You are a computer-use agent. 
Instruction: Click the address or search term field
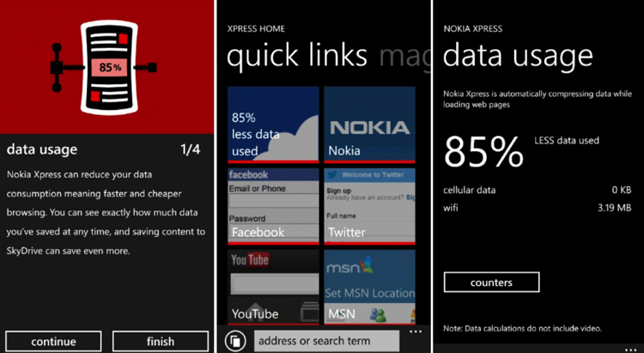point(326,341)
